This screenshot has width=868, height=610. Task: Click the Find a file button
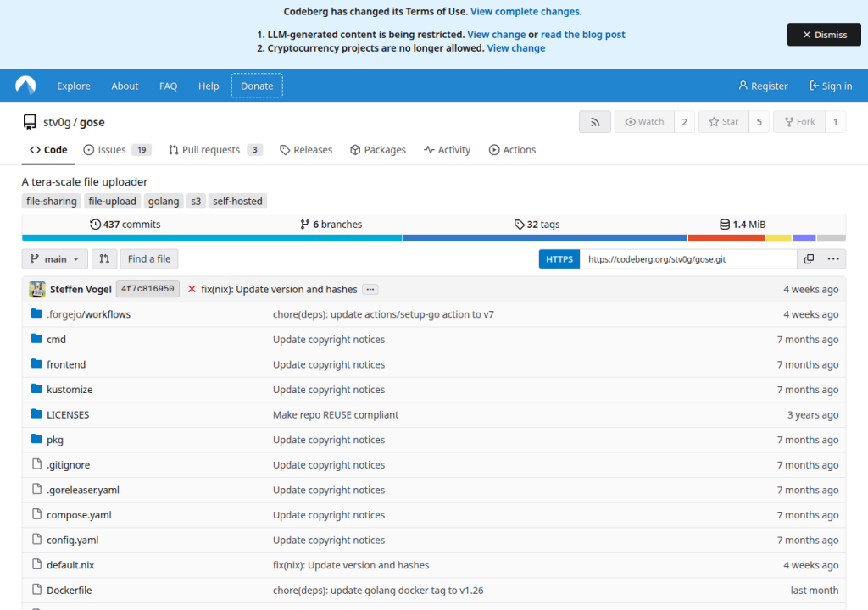click(x=149, y=259)
